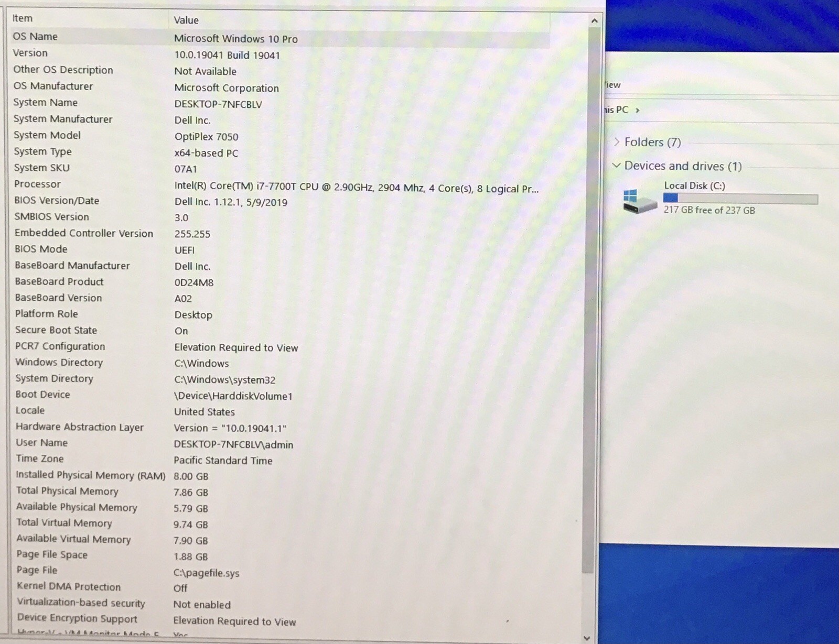839x644 pixels.
Task: Select the System SKU row
Action: (281, 168)
